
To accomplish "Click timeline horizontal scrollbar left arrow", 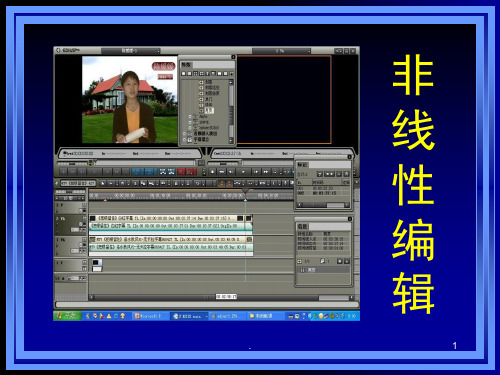I will click(x=92, y=297).
